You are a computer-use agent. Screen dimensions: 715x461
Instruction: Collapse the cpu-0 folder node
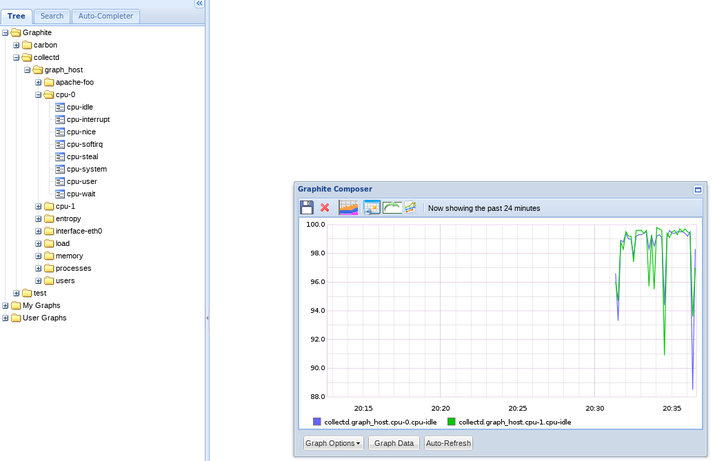tap(38, 95)
